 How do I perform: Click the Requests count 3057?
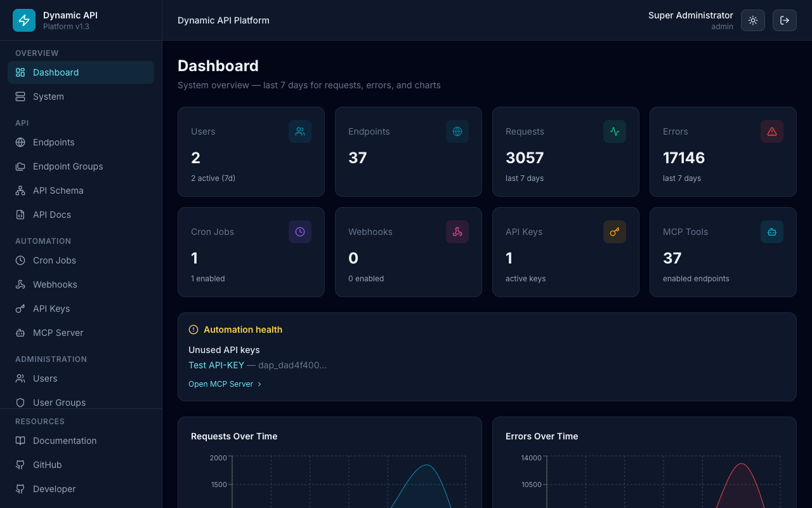point(525,157)
